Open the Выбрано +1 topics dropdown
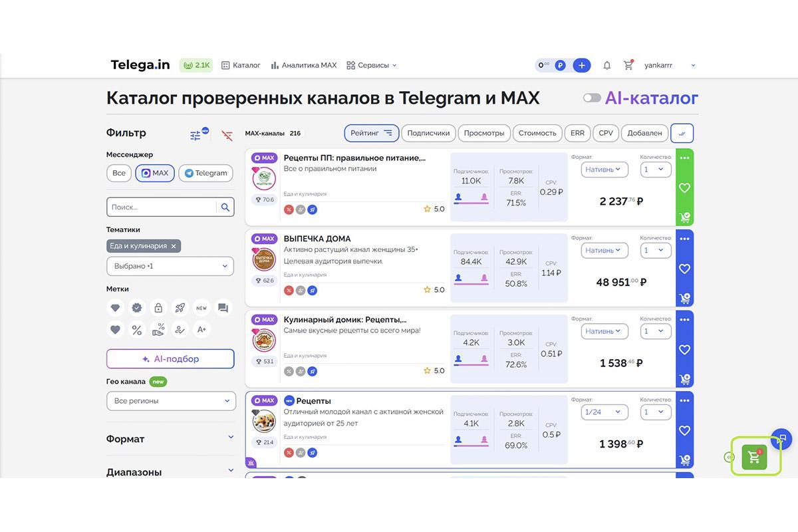The width and height of the screenshot is (798, 532). (x=170, y=266)
